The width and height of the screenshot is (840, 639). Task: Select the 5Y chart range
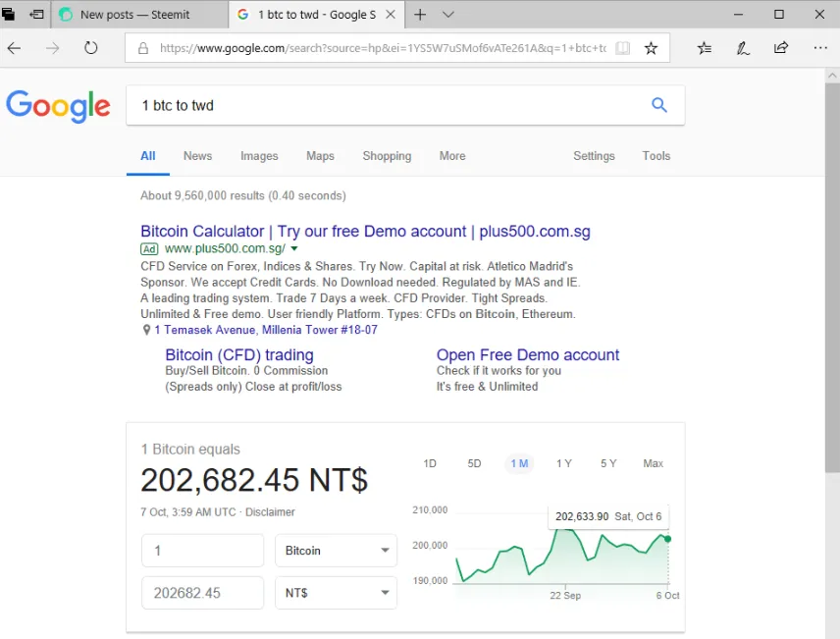608,463
